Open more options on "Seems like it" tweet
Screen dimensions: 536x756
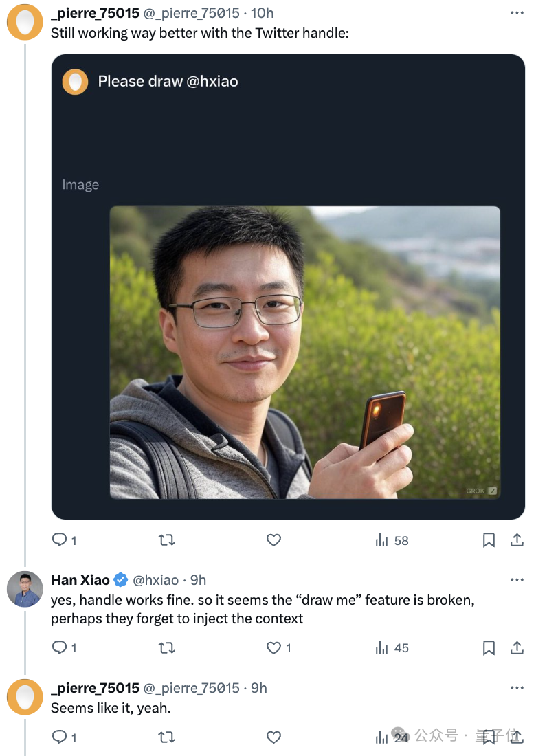pyautogui.click(x=517, y=688)
